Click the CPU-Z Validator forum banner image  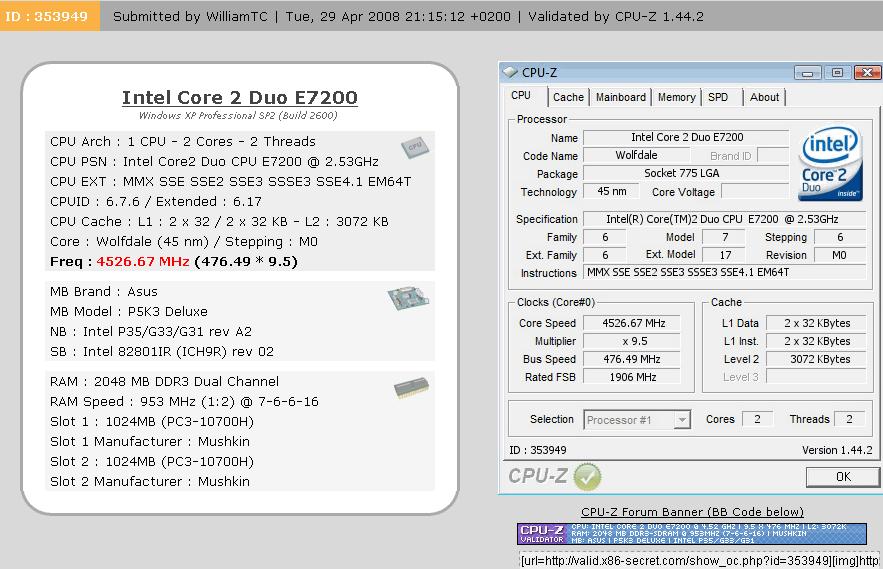point(692,534)
